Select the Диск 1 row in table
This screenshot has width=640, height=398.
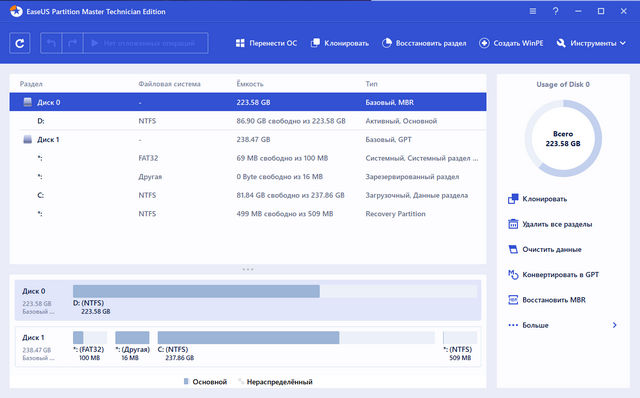pyautogui.click(x=248, y=139)
